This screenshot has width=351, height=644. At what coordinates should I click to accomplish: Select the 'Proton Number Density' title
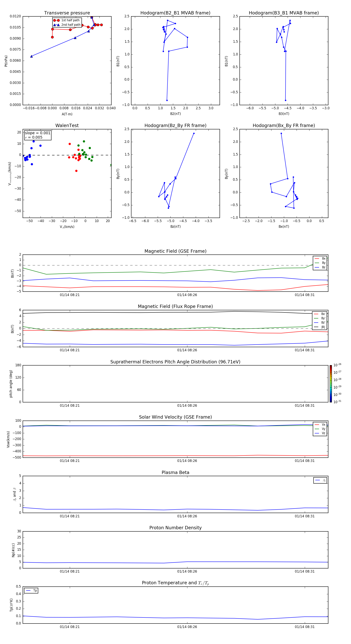[x=175, y=528]
